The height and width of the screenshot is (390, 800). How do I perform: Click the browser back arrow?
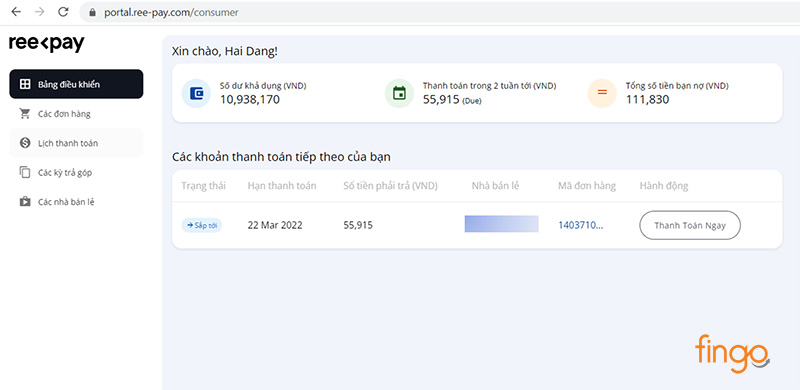[x=16, y=12]
